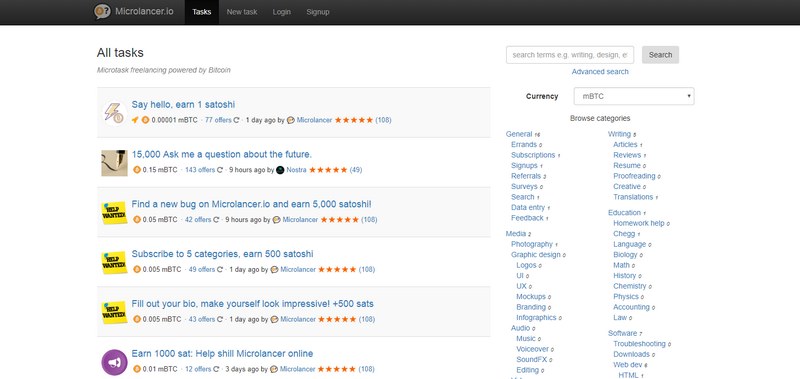Open Subscribe to 5 categories task
This screenshot has width=800, height=379.
click(x=222, y=254)
